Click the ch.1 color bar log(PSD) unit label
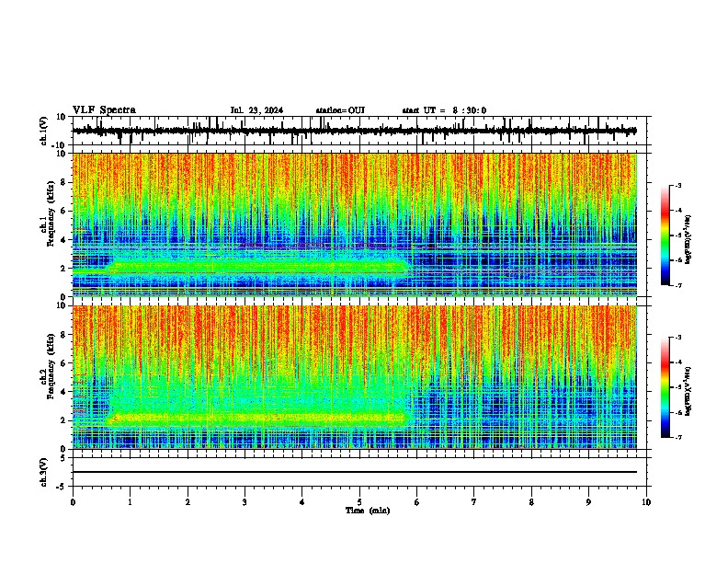728x563 pixels. (x=688, y=239)
